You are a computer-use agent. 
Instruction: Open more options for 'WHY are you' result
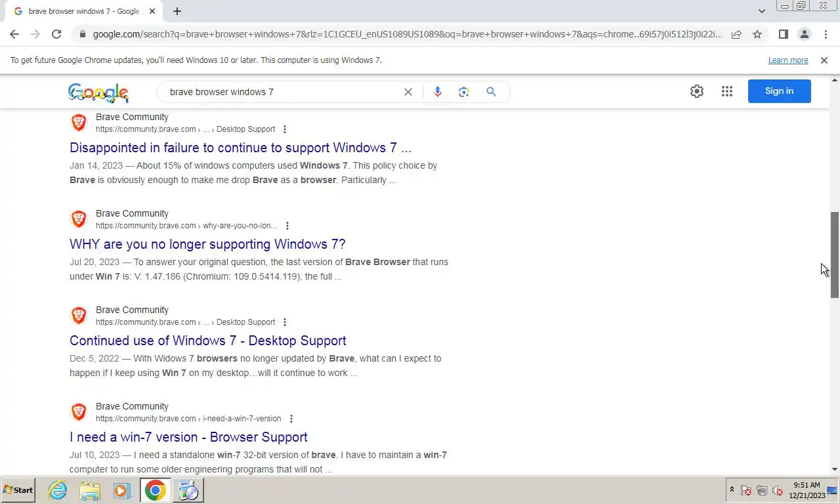point(287,226)
